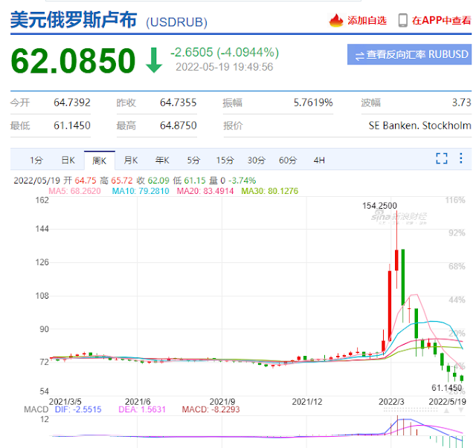The image size is (476, 448).
Task: Click the fullscreen chart icon
Action: tap(441, 158)
